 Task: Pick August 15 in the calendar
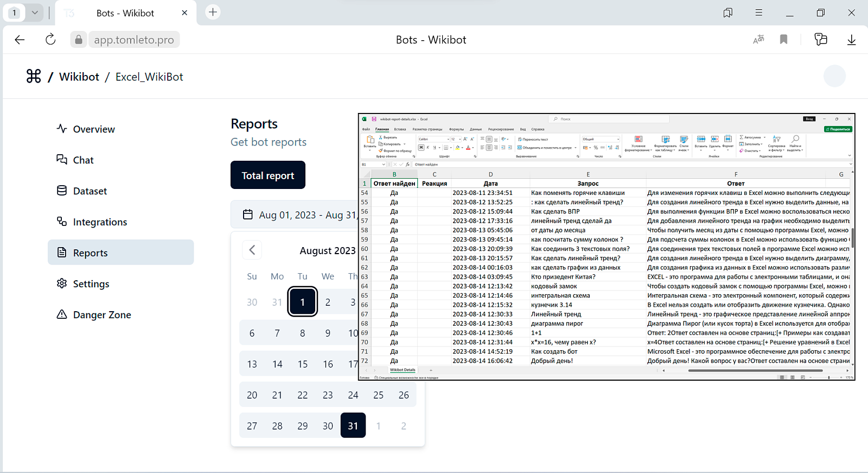pyautogui.click(x=303, y=364)
